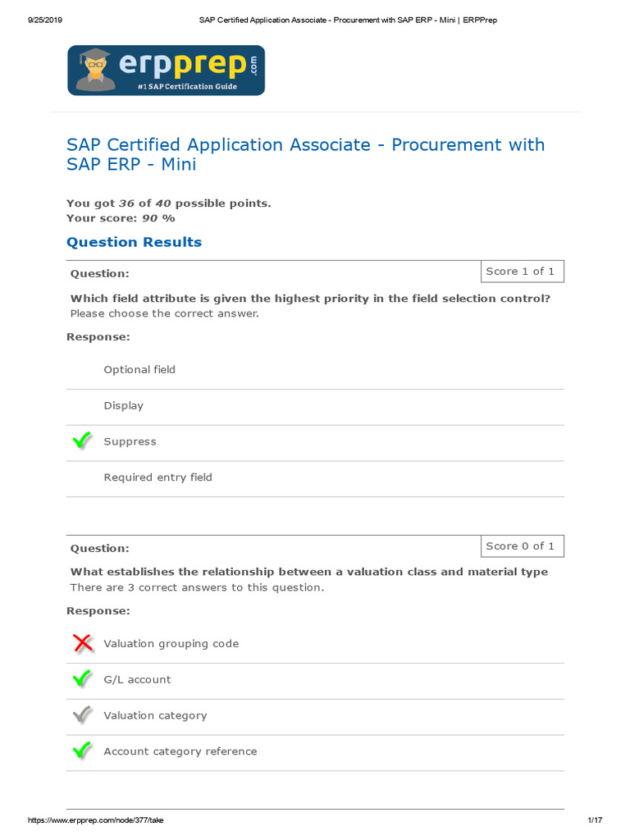Screen dimensions: 630x840
Task: Select the Display answer option
Action: [x=123, y=406]
